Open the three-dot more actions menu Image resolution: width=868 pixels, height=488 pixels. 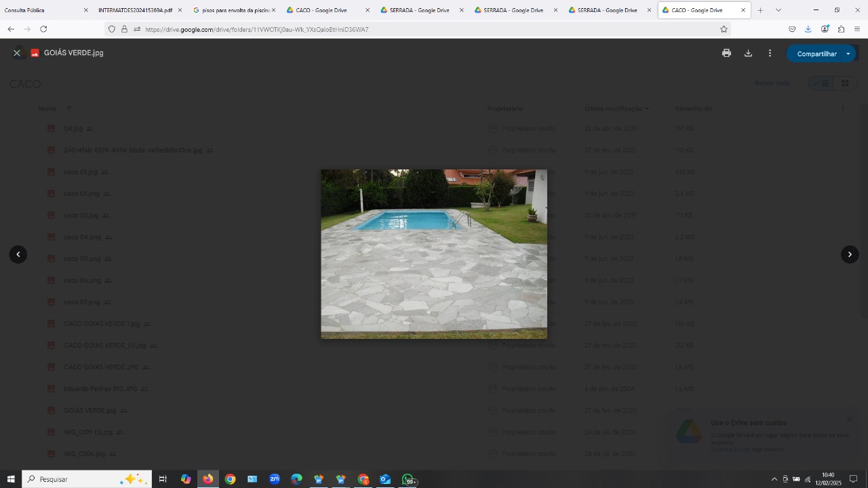pos(770,53)
